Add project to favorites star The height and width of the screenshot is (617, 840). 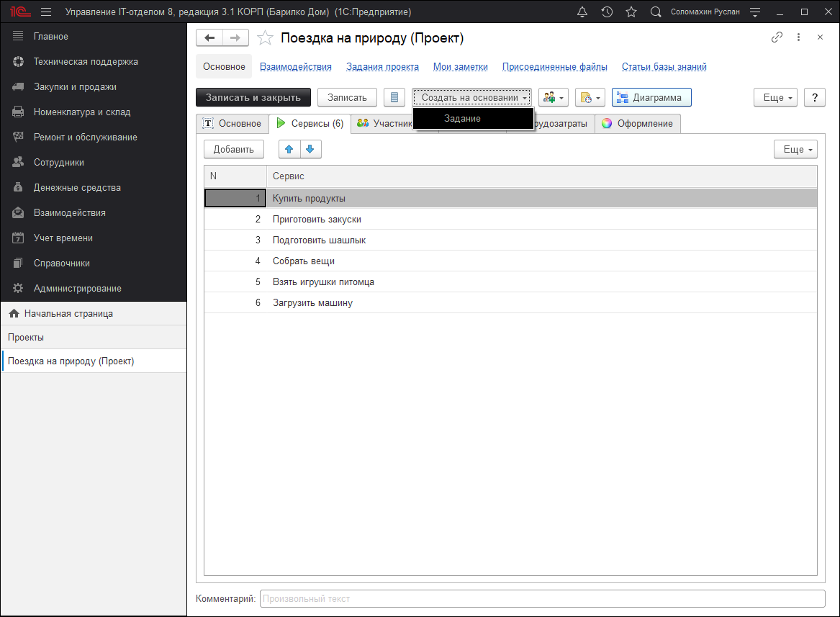pos(265,38)
